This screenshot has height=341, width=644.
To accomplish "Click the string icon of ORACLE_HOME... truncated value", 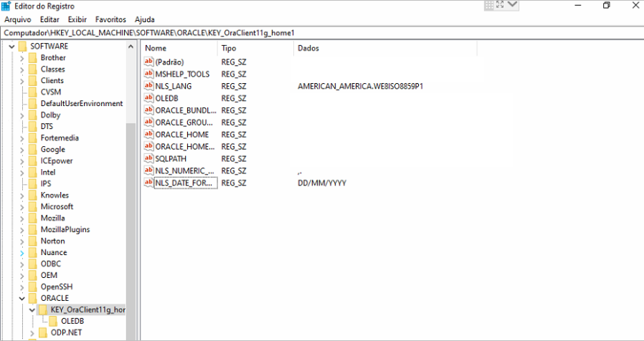I will tap(148, 146).
